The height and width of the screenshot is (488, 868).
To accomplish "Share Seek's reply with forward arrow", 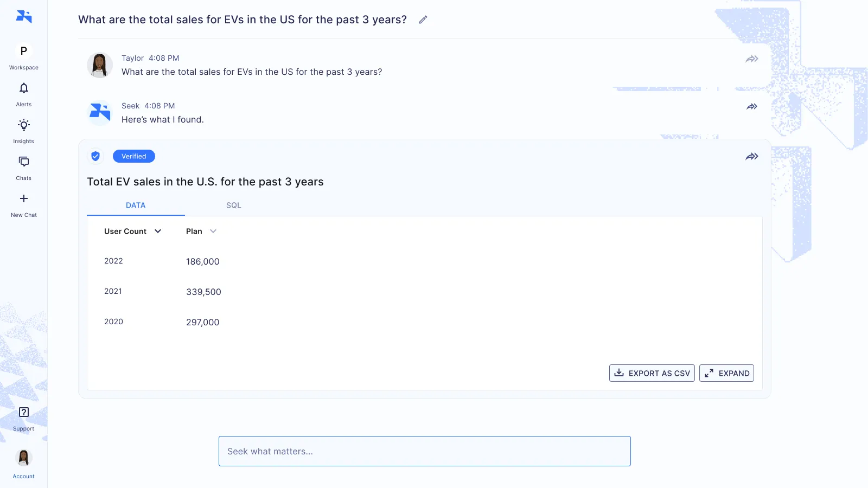I will (752, 106).
